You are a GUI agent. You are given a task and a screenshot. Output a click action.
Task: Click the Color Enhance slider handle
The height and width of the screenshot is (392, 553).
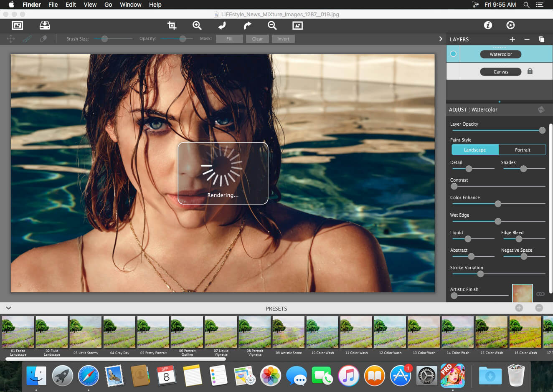point(498,204)
